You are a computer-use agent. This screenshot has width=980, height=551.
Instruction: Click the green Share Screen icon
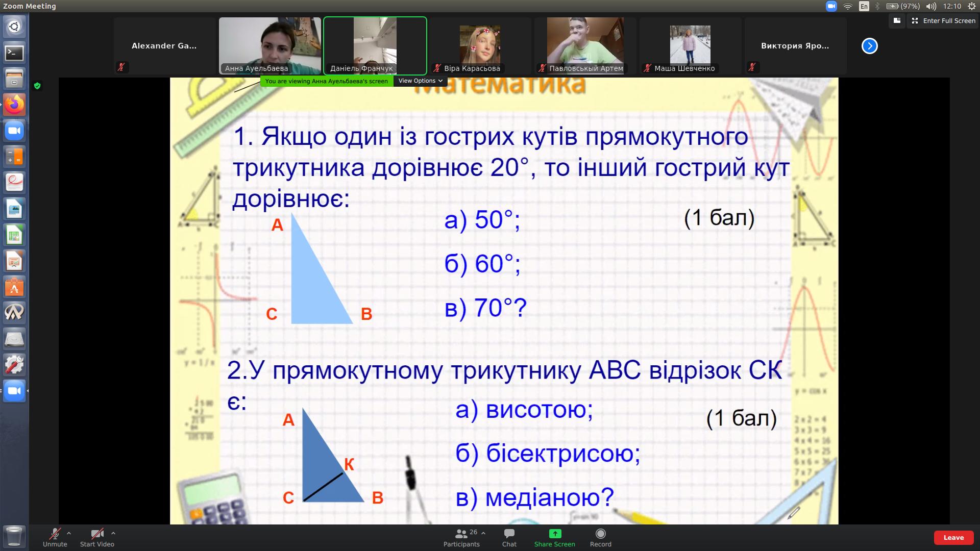[x=555, y=534]
